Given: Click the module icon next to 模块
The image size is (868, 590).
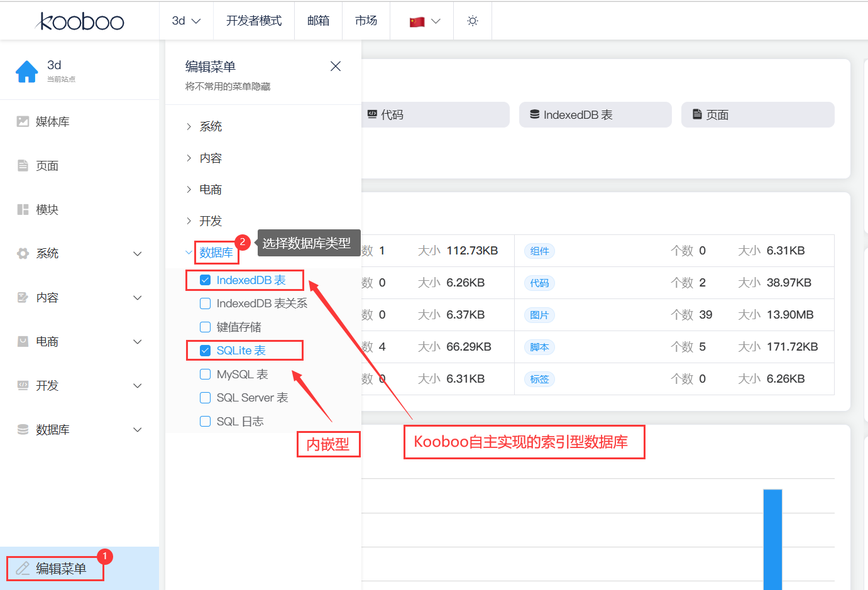Looking at the screenshot, I should point(23,209).
